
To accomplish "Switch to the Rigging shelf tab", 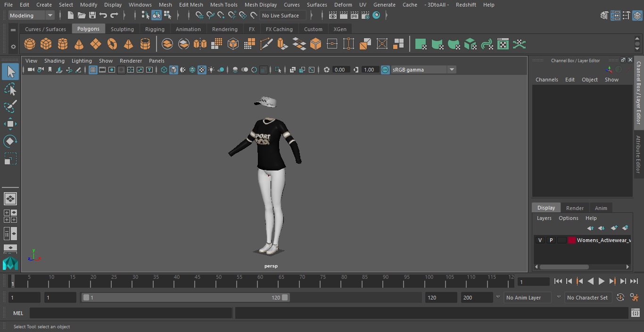I will tap(155, 29).
